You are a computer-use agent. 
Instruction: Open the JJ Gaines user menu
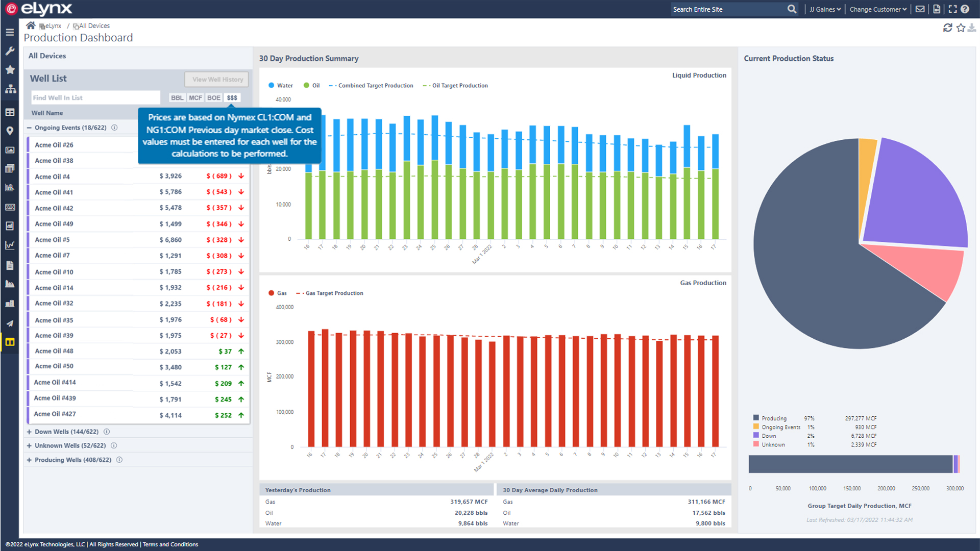[x=824, y=9]
